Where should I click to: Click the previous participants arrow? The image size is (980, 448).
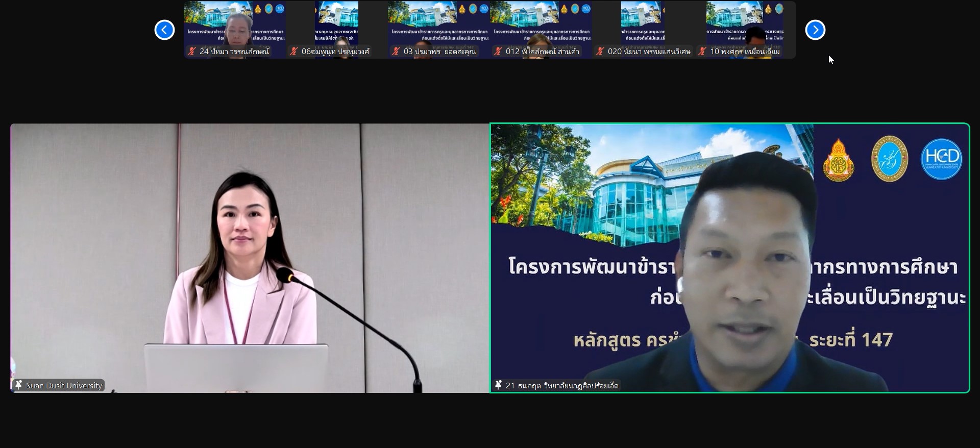pos(164,30)
